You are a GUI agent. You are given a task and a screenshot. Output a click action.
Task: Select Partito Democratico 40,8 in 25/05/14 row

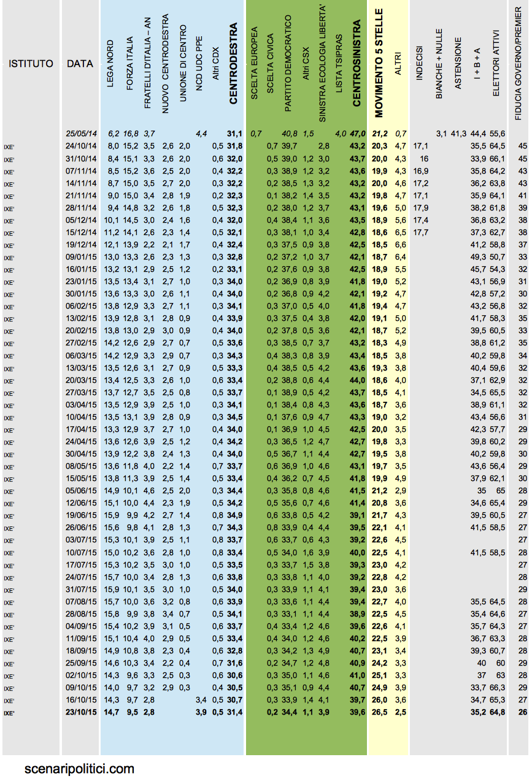290,133
